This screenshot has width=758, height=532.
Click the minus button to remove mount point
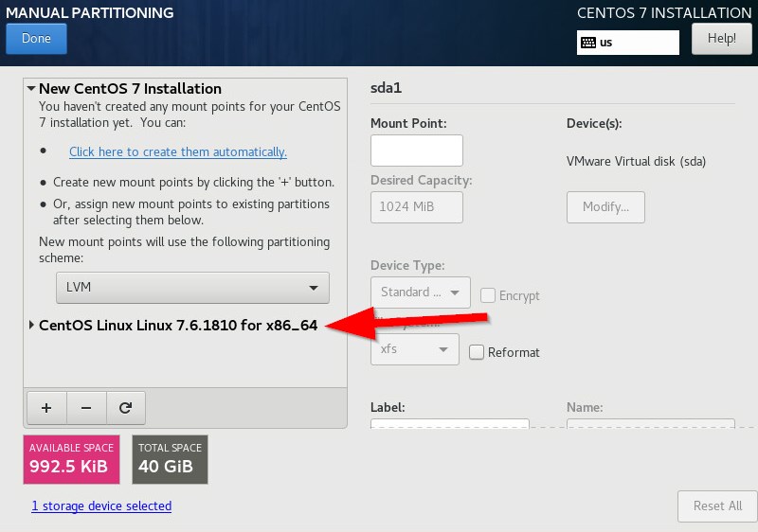click(x=86, y=408)
